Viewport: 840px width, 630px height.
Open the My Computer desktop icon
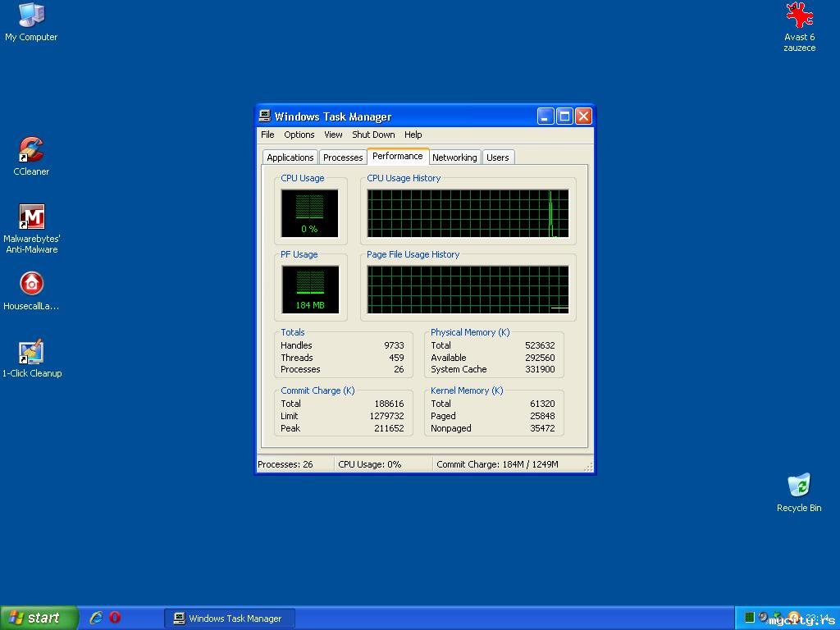(31, 21)
